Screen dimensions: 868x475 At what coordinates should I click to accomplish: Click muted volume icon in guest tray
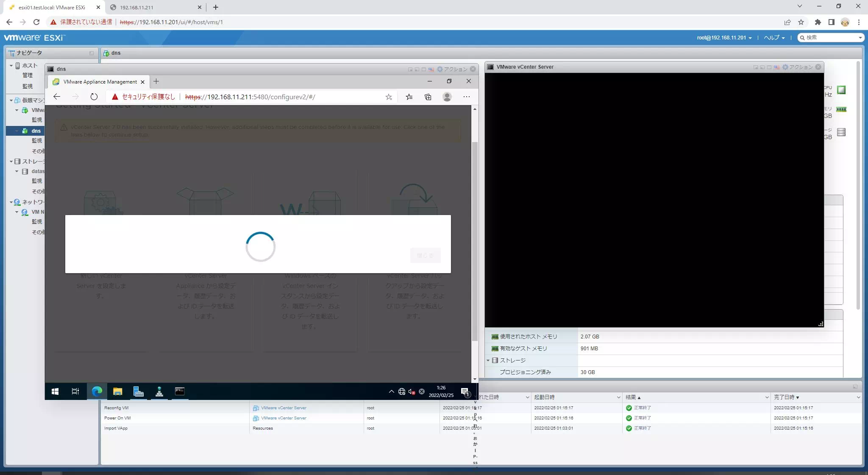pos(412,391)
